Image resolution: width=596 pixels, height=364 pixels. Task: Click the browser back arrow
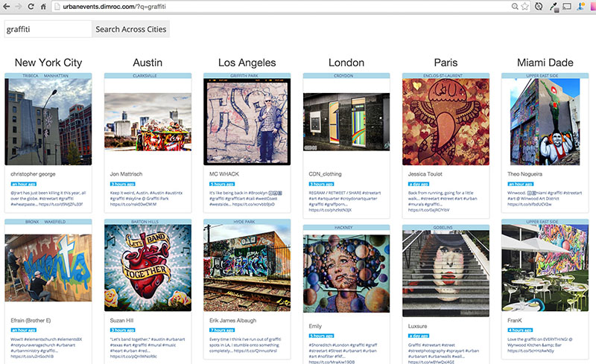point(7,7)
